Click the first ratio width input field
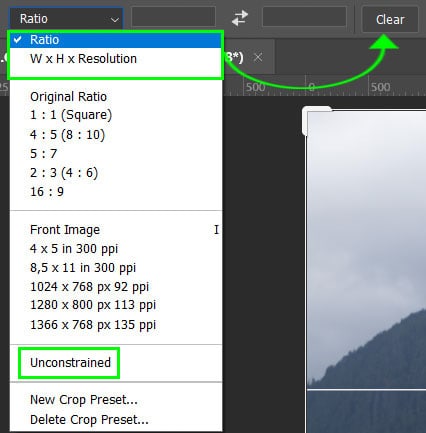426x433 pixels. pos(173,17)
